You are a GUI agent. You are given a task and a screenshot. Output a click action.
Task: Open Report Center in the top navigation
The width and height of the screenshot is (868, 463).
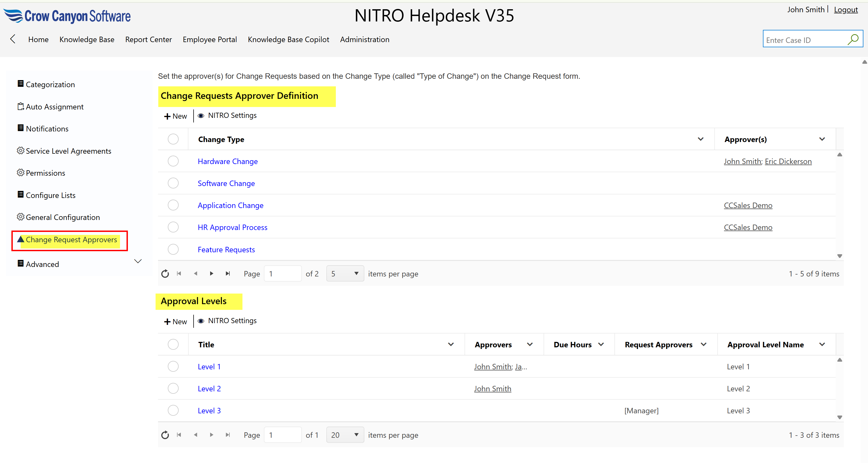(148, 39)
